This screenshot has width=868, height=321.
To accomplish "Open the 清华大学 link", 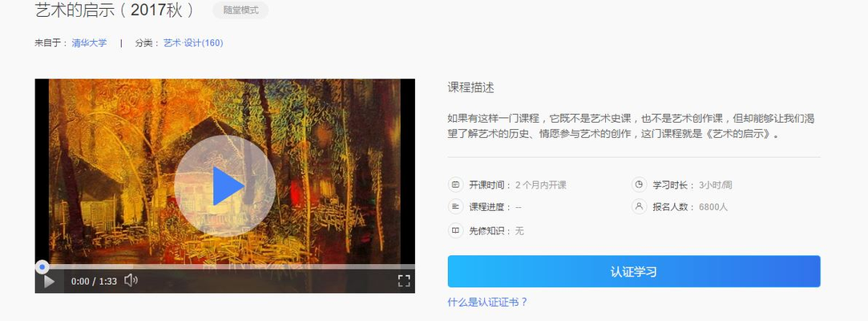I will point(89,43).
